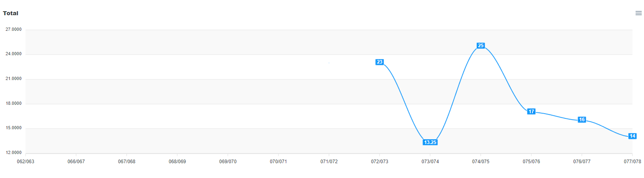Click the Total chart title
Image resolution: width=644 pixels, height=178 pixels.
10,13
